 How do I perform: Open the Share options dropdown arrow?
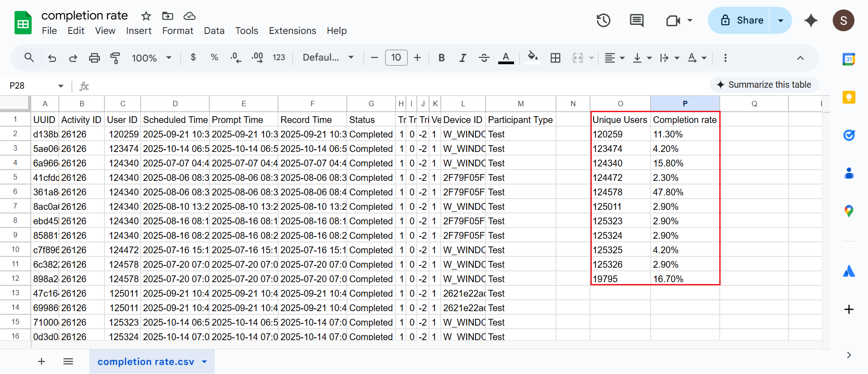click(780, 20)
